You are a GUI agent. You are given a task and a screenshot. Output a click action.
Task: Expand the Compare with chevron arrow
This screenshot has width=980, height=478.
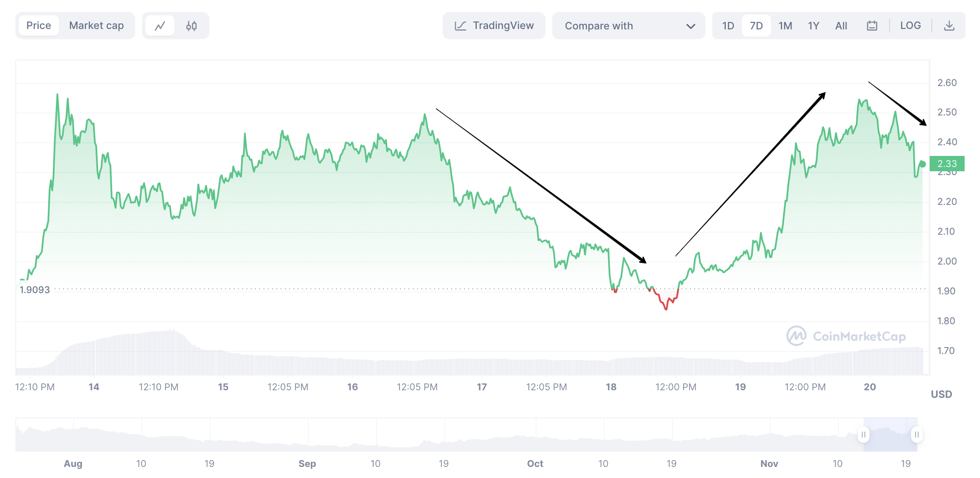(x=690, y=26)
